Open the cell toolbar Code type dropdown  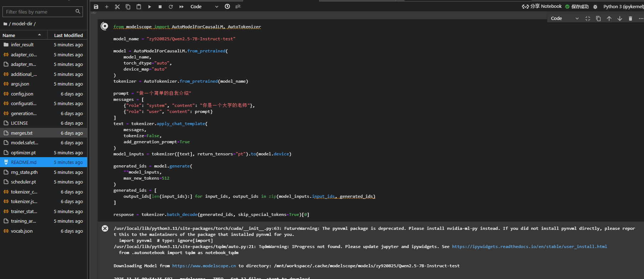(565, 19)
